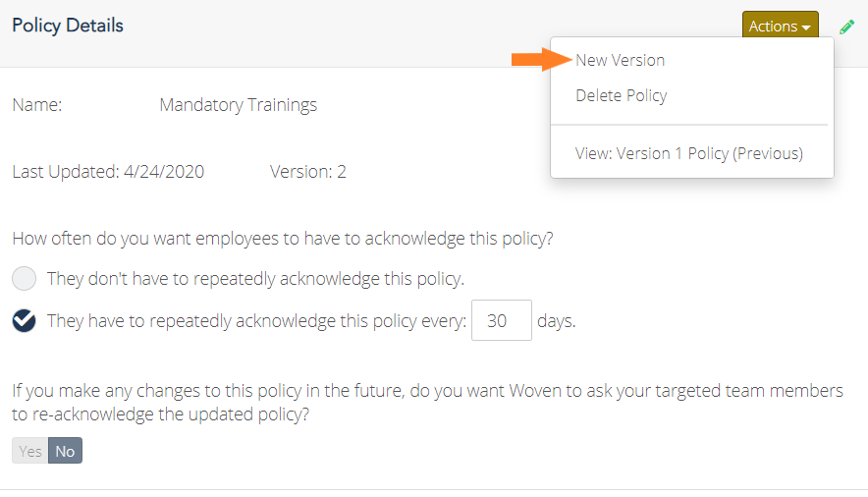Click the Policy Details heading

point(68,26)
